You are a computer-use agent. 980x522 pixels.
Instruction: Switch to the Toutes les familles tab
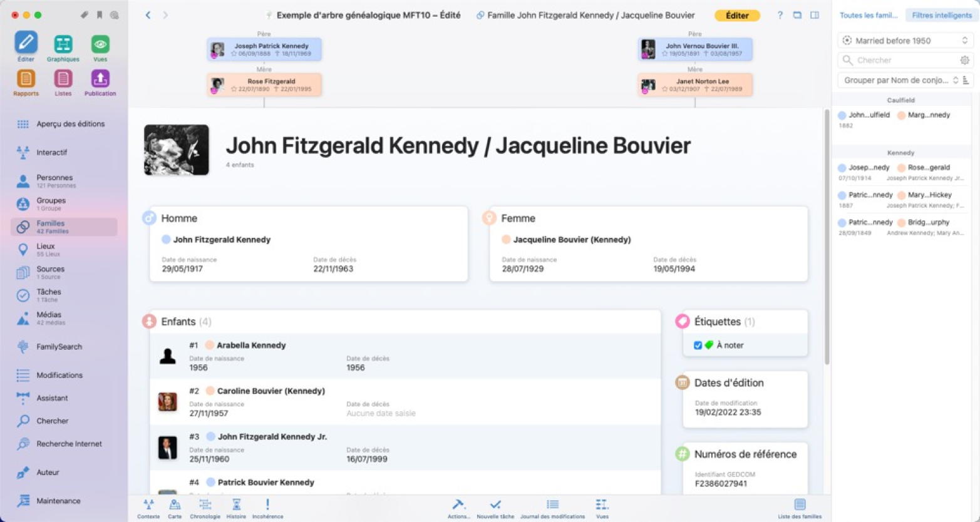(x=869, y=15)
